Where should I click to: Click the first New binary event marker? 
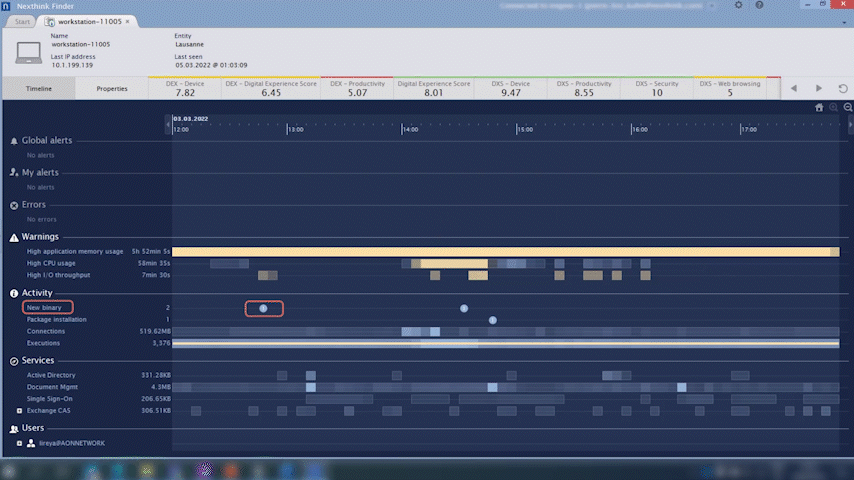264,308
